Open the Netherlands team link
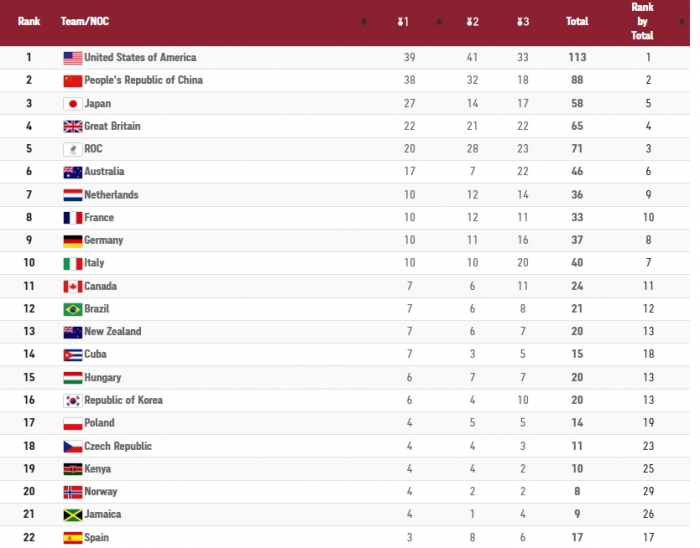The width and height of the screenshot is (700, 548). [x=111, y=195]
